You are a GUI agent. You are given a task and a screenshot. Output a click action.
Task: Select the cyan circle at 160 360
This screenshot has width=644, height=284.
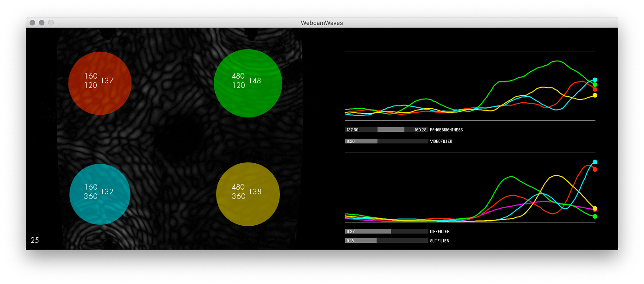click(x=100, y=194)
